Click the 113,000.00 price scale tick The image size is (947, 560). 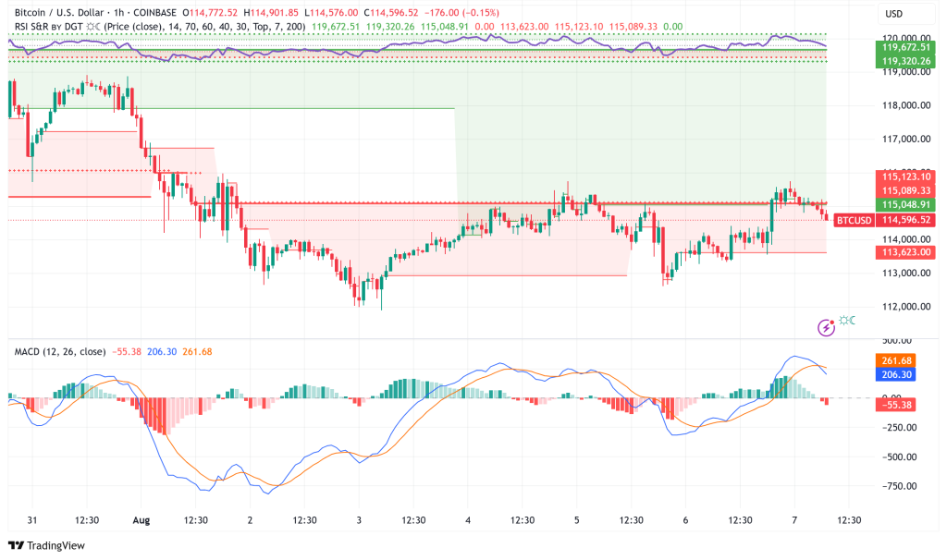906,273
